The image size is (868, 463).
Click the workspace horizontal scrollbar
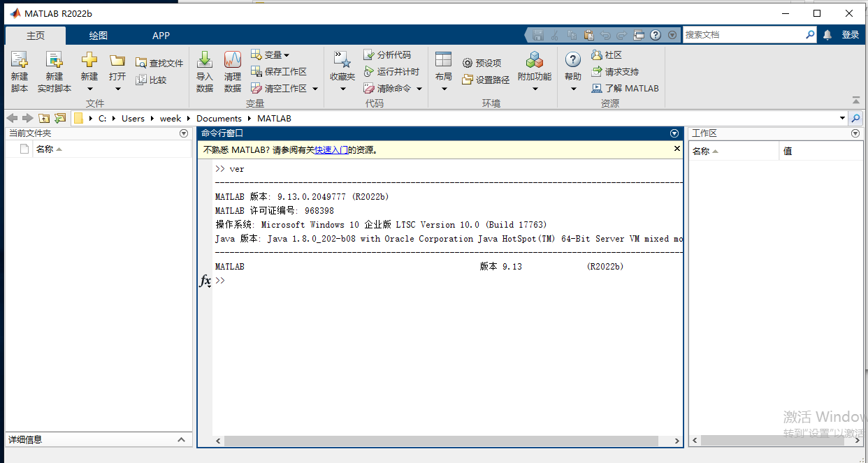(x=772, y=441)
